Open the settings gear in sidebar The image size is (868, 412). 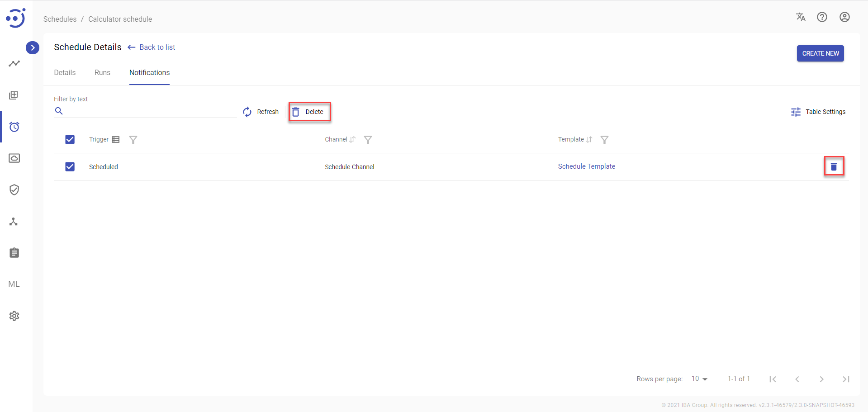(x=14, y=316)
